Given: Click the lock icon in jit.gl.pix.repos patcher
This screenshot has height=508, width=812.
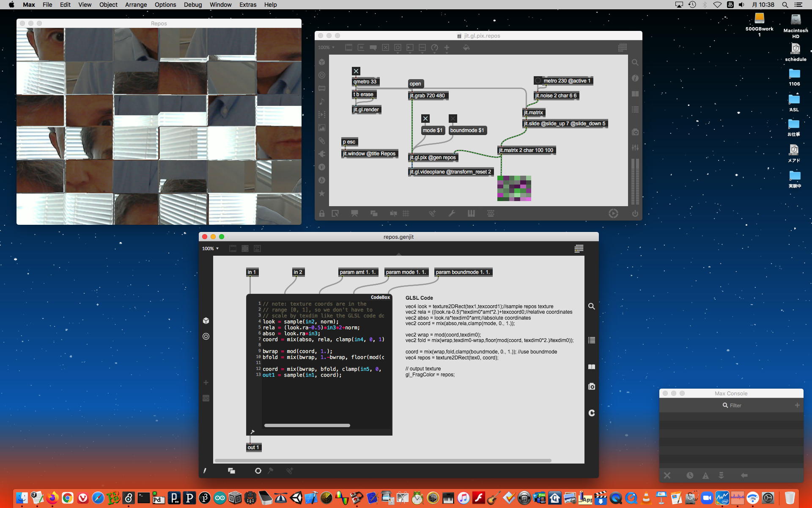Looking at the screenshot, I should 322,213.
